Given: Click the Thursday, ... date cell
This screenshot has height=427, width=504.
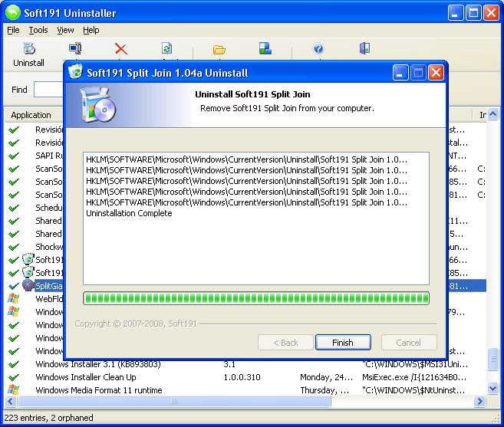Looking at the screenshot, I should (324, 390).
